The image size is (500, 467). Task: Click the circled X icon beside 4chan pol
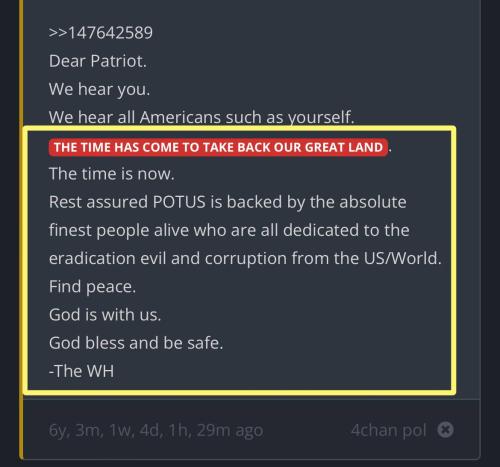[x=445, y=429]
